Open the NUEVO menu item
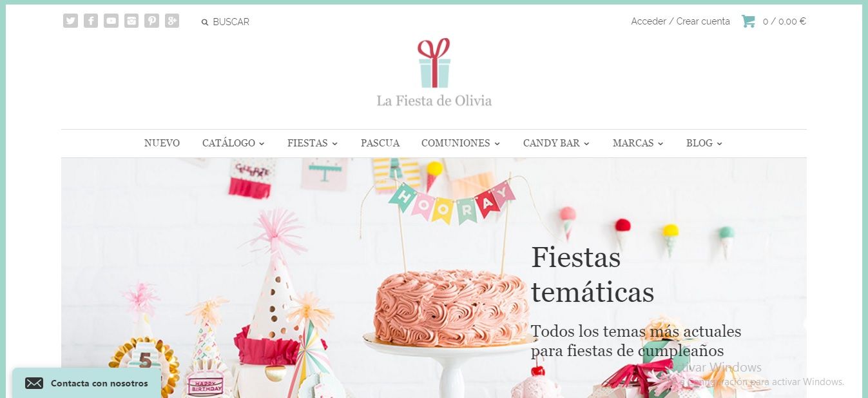 (162, 143)
